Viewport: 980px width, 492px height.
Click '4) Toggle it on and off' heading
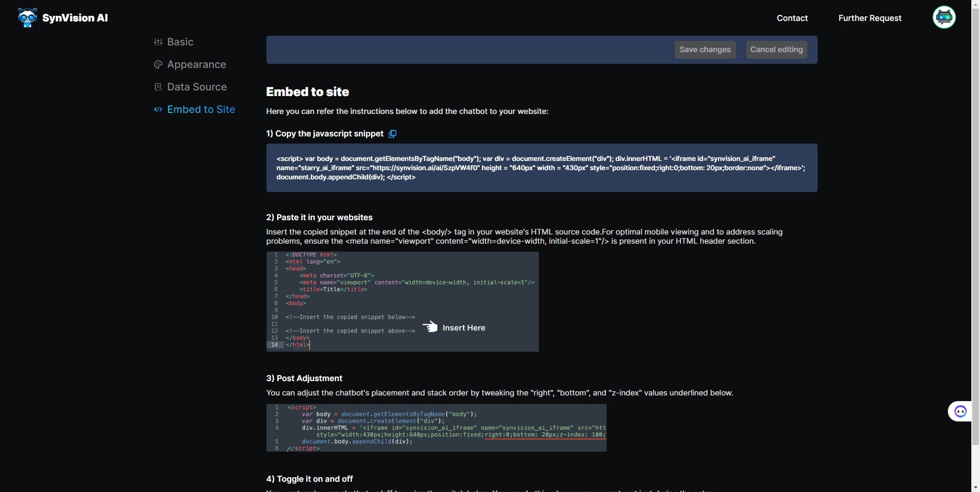pyautogui.click(x=309, y=479)
